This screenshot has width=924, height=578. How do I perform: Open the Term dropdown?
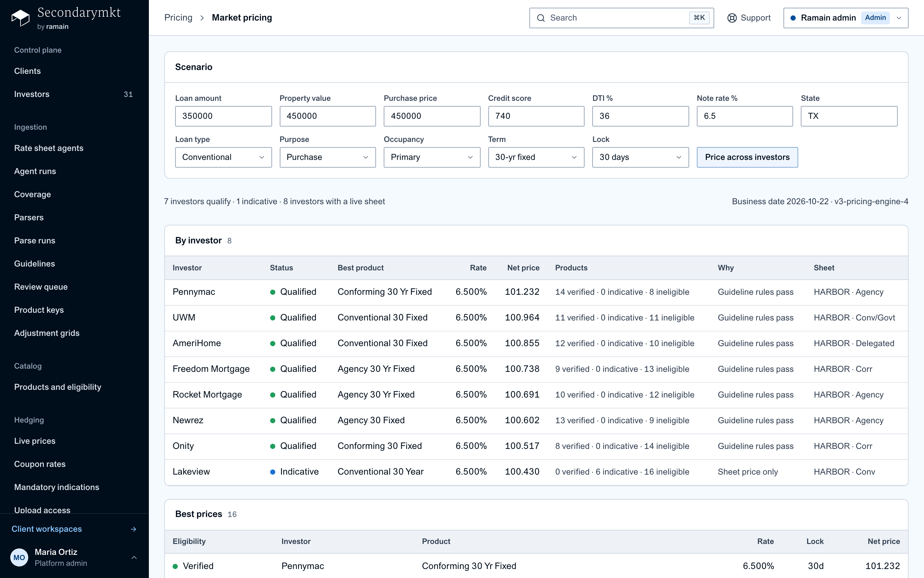pyautogui.click(x=536, y=157)
